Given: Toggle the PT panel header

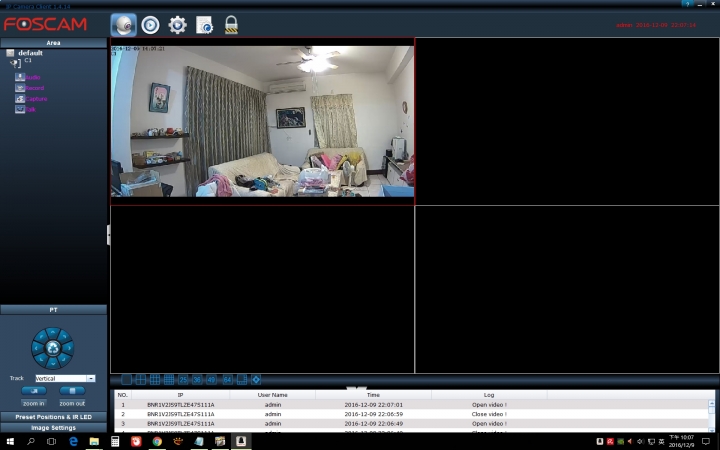Looking at the screenshot, I should tap(53, 310).
